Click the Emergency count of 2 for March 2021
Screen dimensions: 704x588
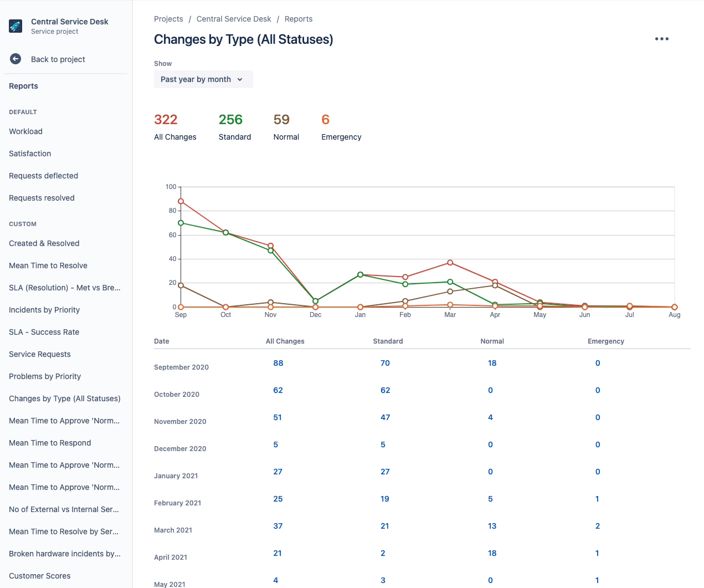pos(597,526)
